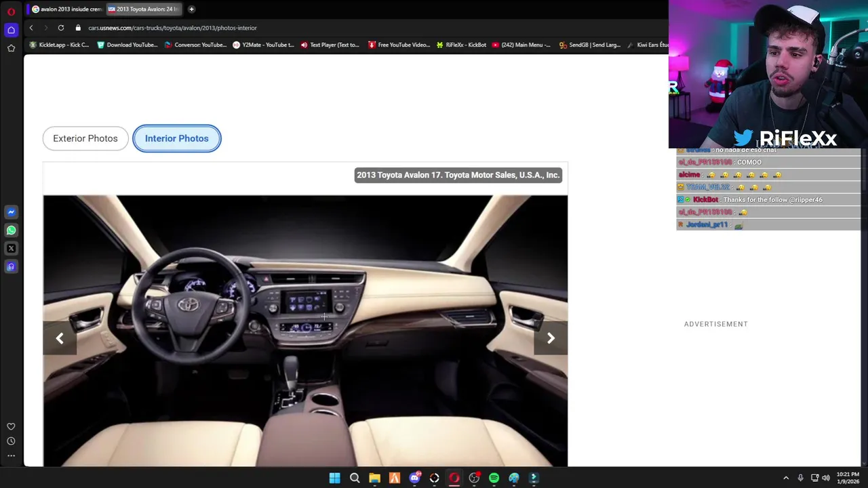The width and height of the screenshot is (868, 488).
Task: Open Spotify from the taskbar
Action: [494, 479]
